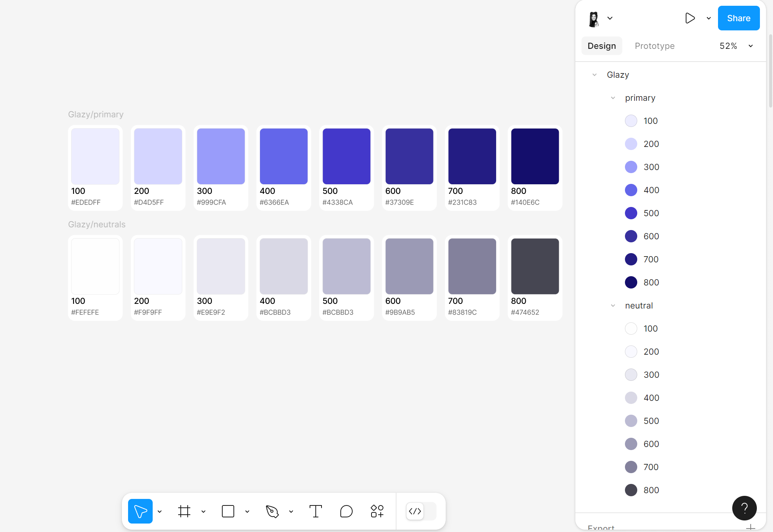The image size is (773, 532).
Task: Select the Frame tool
Action: point(184,511)
